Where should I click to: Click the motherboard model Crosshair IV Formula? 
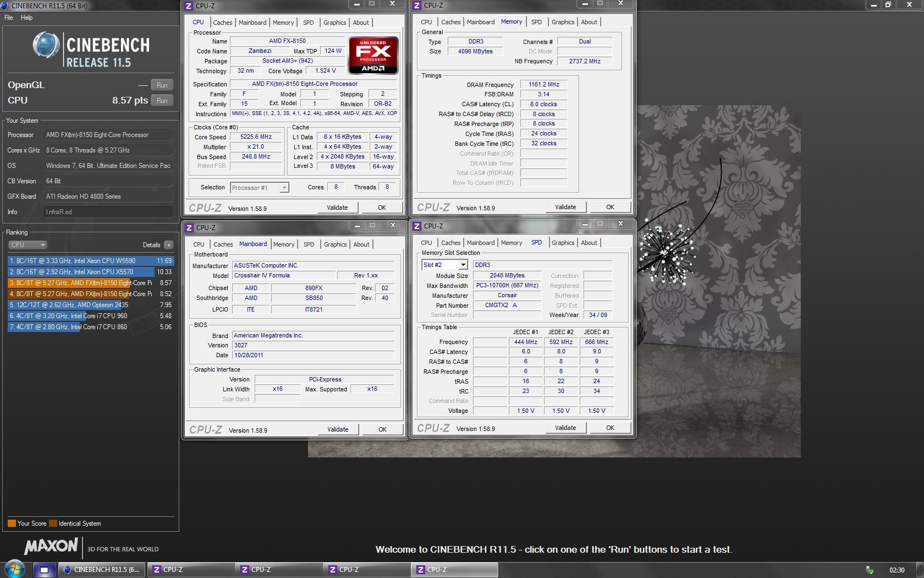tap(283, 276)
